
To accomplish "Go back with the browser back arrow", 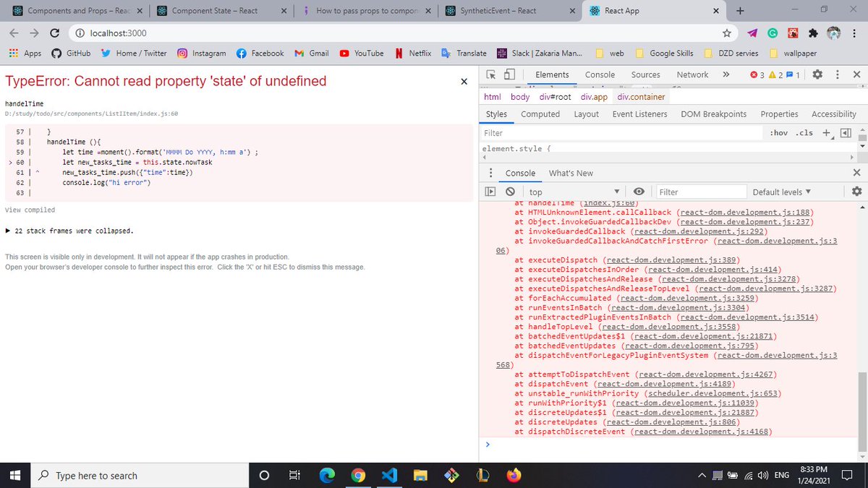I will (x=14, y=33).
